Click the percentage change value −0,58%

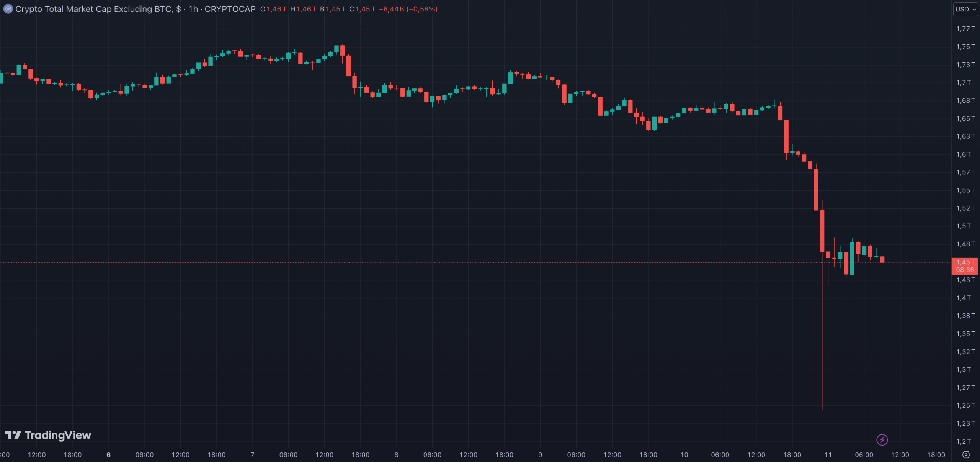(422, 9)
